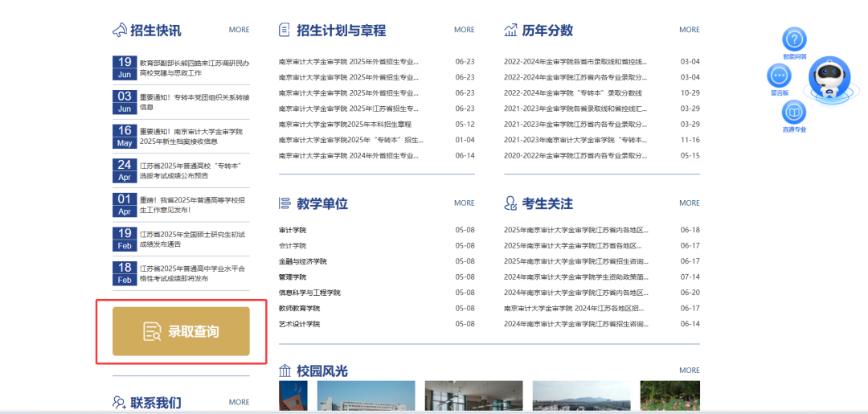868x414 pixels.
Task: Open MORE for 校园风光
Action: [x=690, y=371]
